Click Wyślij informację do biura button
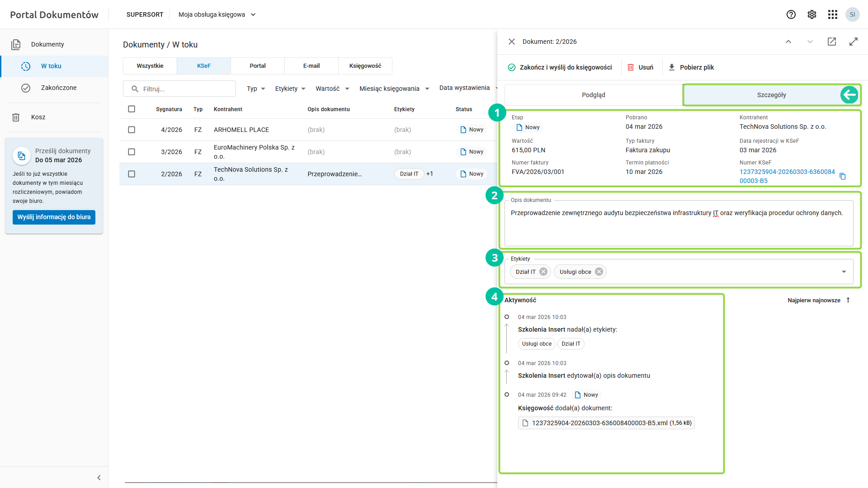 coord(54,217)
